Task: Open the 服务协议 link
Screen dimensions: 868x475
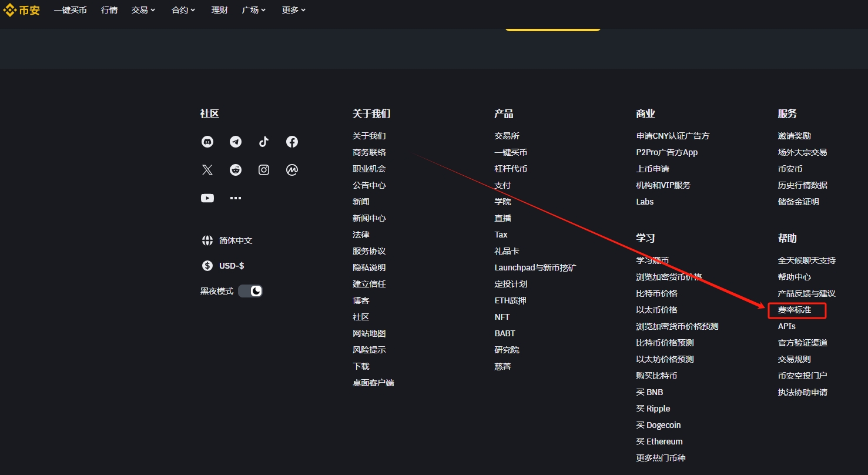Action: pyautogui.click(x=369, y=251)
